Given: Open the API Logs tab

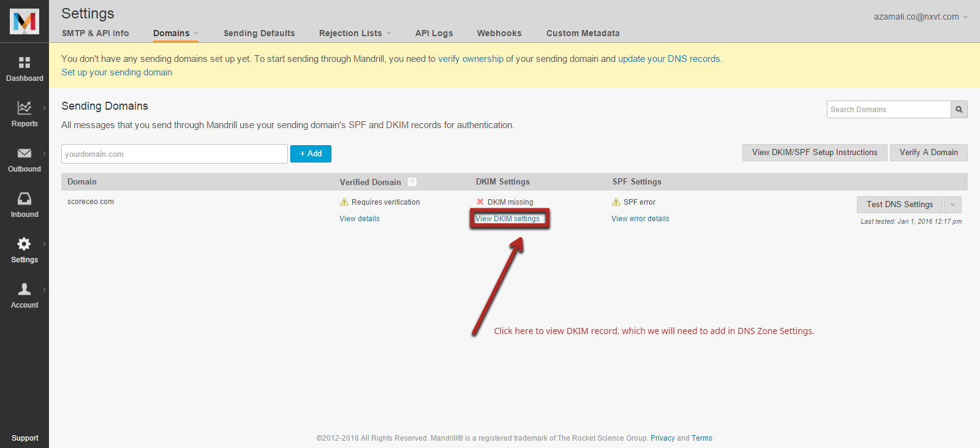Looking at the screenshot, I should click(434, 33).
